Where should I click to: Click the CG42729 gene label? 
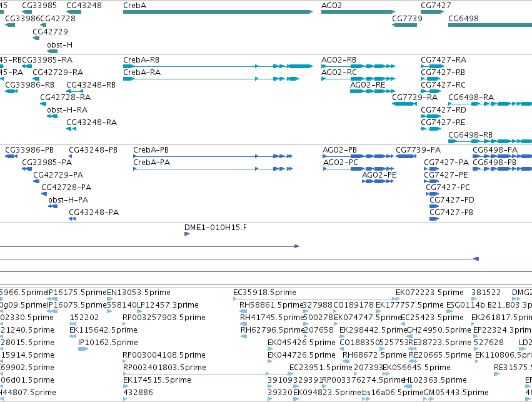(x=50, y=31)
